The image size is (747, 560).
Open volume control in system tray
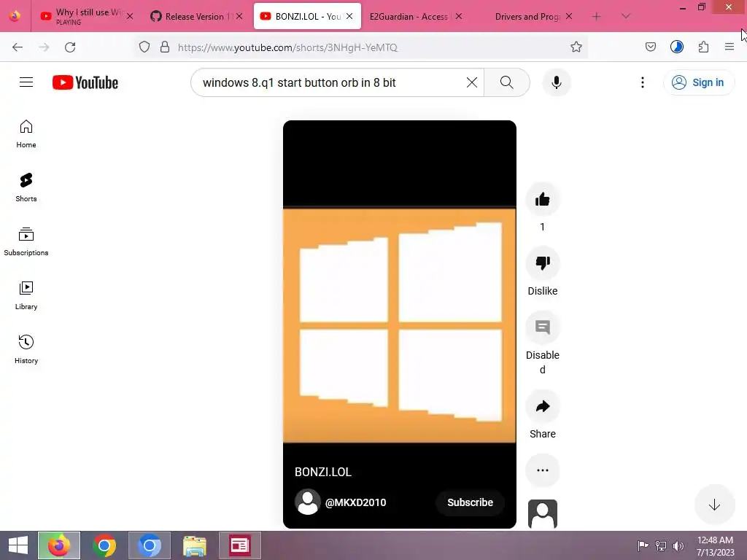678,545
